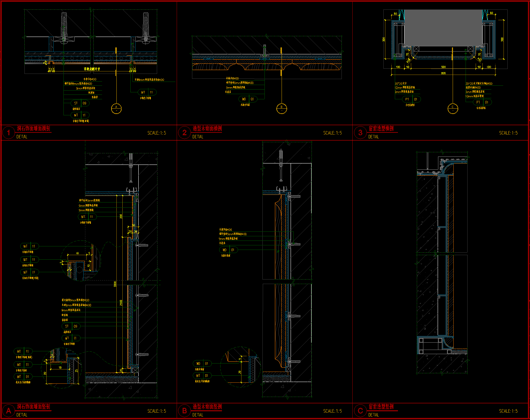The image size is (530, 420).
Task: Pick yellow section bubble C
Action: (x=453, y=109)
